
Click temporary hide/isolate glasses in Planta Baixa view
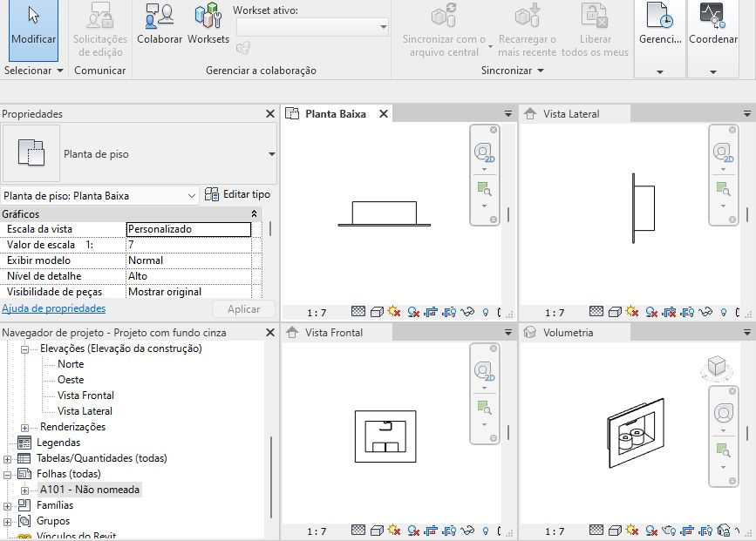coord(467,312)
